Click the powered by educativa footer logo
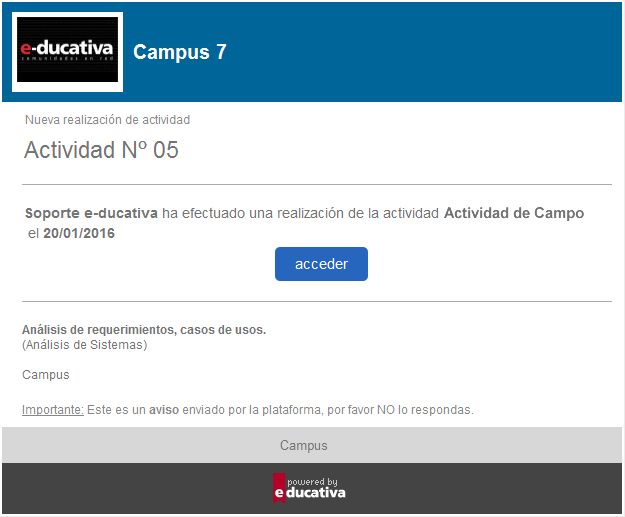The height and width of the screenshot is (517, 625). click(x=309, y=488)
